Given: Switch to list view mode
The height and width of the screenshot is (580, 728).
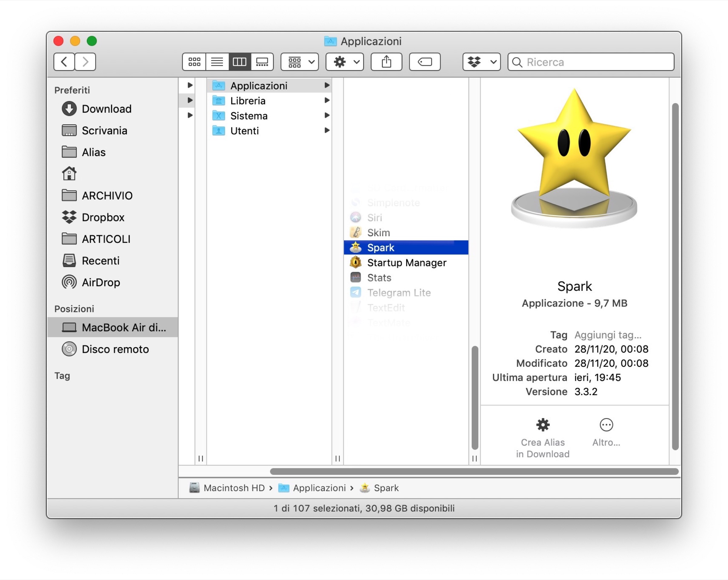Looking at the screenshot, I should pyautogui.click(x=217, y=62).
